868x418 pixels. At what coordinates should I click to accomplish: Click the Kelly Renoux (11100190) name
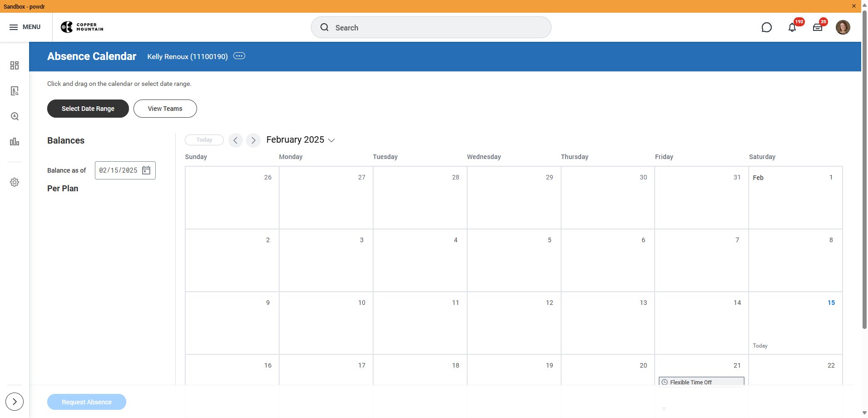[187, 56]
